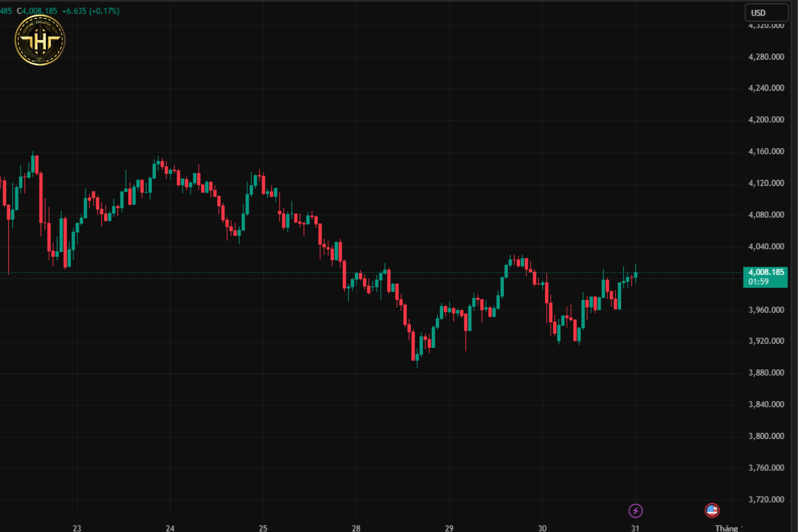798x532 pixels.
Task: Select date 23 on the time axis
Action: click(x=77, y=528)
